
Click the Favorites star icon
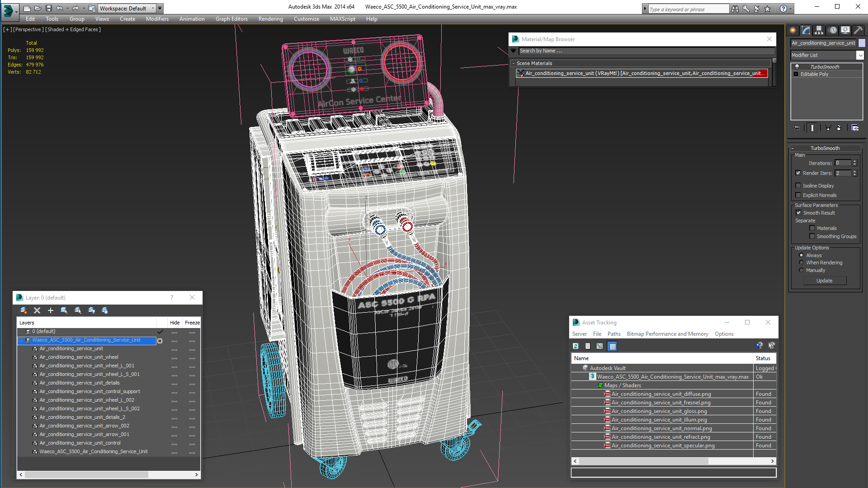coord(768,9)
